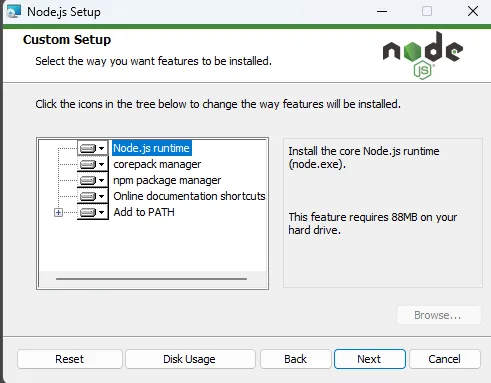The image size is (491, 383).
Task: Select the npm package manager tree item
Action: click(x=167, y=180)
